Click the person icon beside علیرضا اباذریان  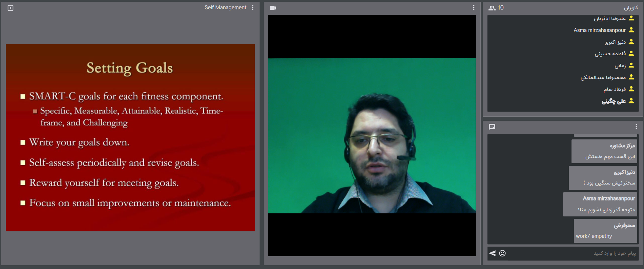(631, 18)
